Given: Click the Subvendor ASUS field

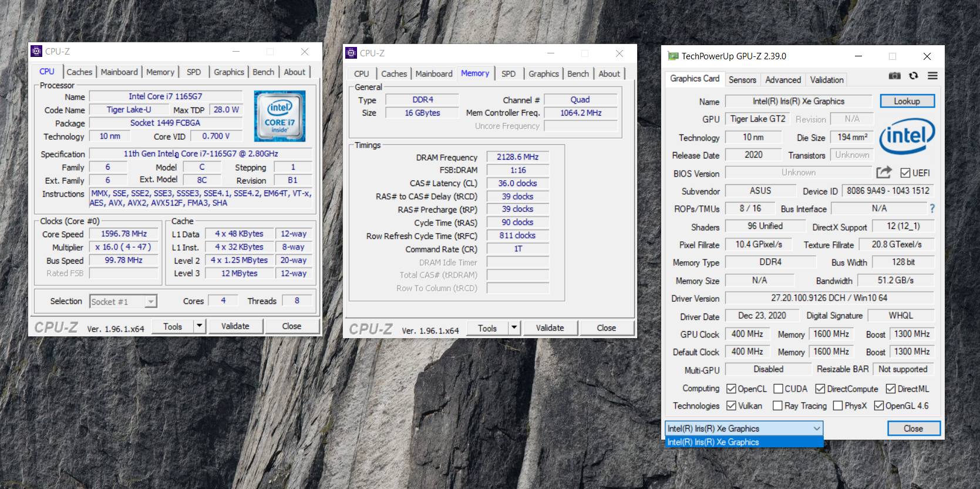Looking at the screenshot, I should pyautogui.click(x=760, y=191).
